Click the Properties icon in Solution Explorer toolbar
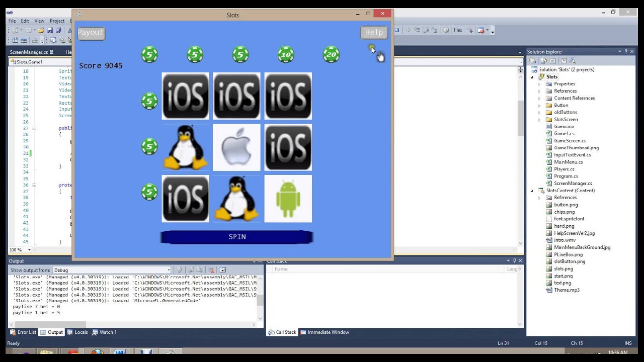 532,61
